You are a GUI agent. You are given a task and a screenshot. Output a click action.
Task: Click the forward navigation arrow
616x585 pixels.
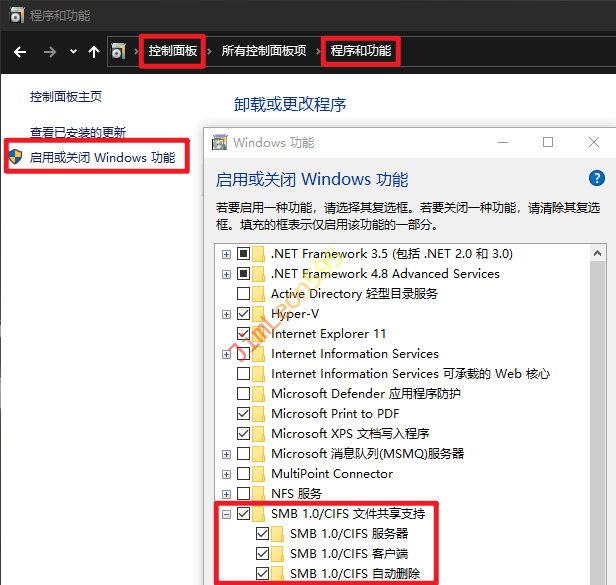(x=48, y=51)
